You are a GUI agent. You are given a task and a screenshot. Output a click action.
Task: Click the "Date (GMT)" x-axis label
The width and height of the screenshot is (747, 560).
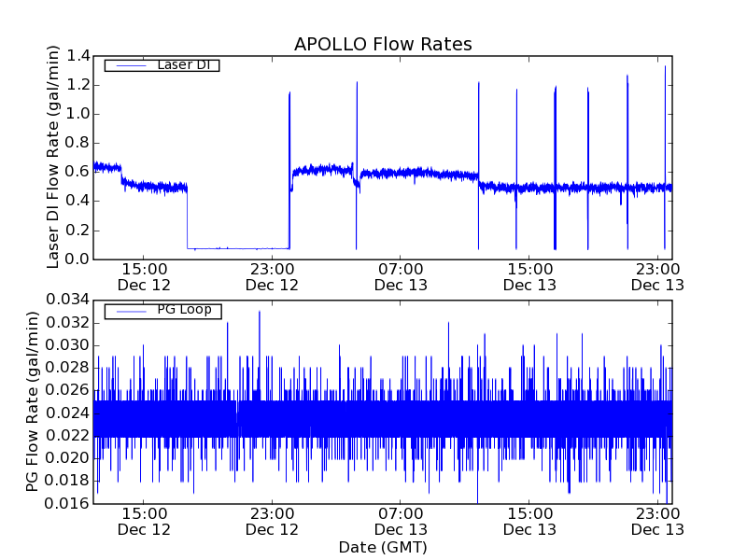tap(383, 548)
